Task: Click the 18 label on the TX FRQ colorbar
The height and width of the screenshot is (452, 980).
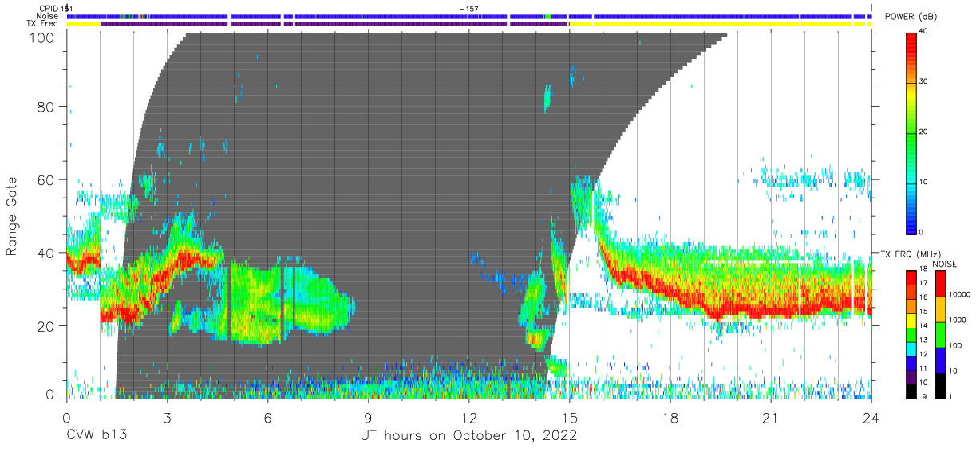Action: 923,269
